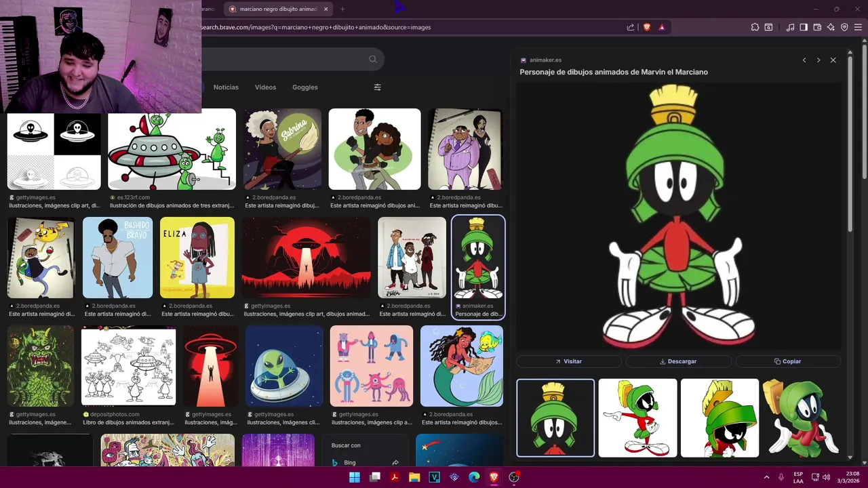Click the ESP LAA language indicator
868x488 pixels.
click(x=798, y=477)
